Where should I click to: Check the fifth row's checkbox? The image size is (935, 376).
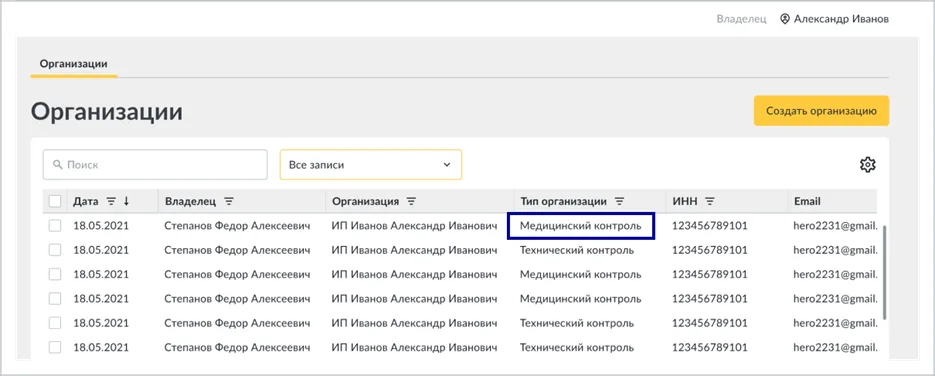click(55, 323)
